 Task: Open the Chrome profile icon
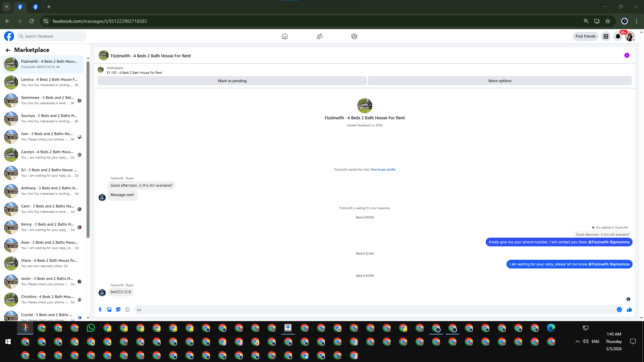[625, 21]
